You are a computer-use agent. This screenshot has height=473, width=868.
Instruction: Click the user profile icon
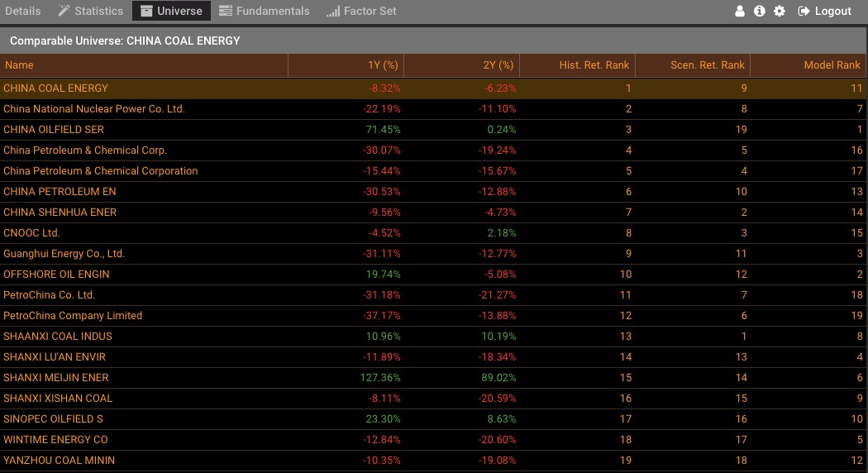pos(740,11)
